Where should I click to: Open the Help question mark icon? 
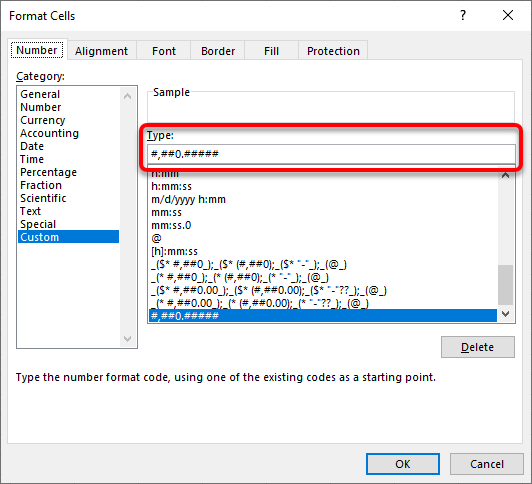(463, 16)
